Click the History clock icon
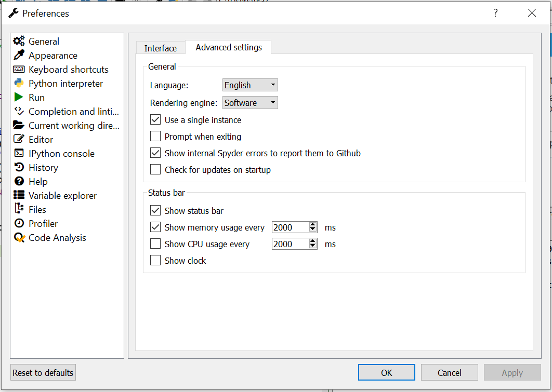 [x=19, y=168]
